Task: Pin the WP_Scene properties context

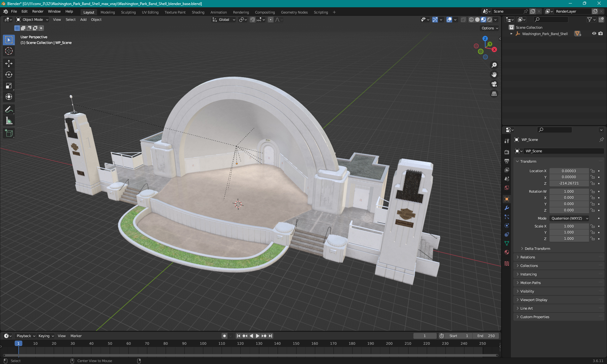Action: pyautogui.click(x=601, y=140)
